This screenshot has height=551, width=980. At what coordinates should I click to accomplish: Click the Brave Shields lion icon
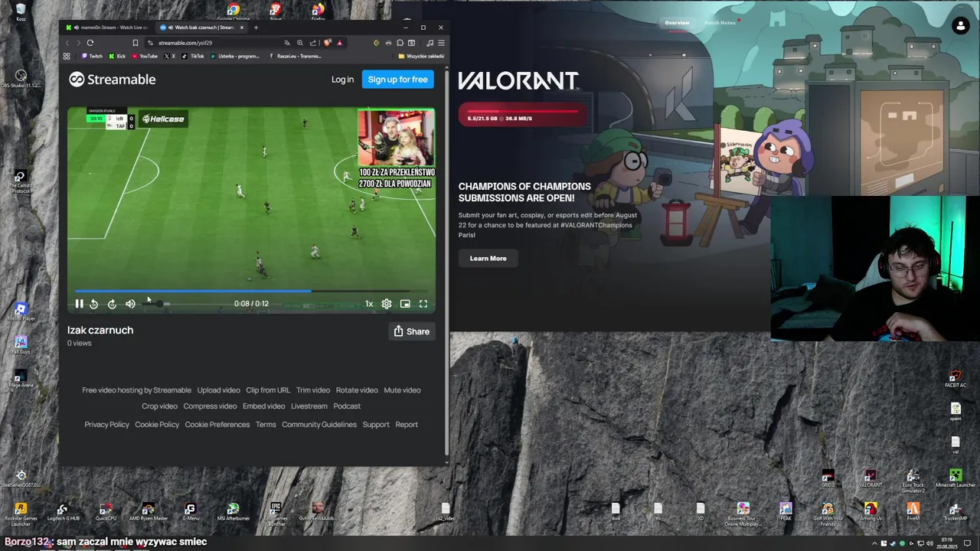[328, 43]
